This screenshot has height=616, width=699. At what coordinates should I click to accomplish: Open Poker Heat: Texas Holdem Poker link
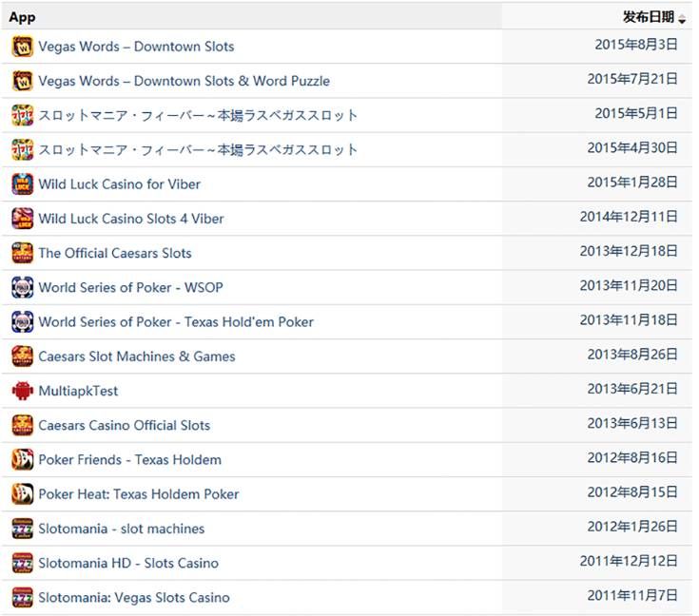coord(139,494)
